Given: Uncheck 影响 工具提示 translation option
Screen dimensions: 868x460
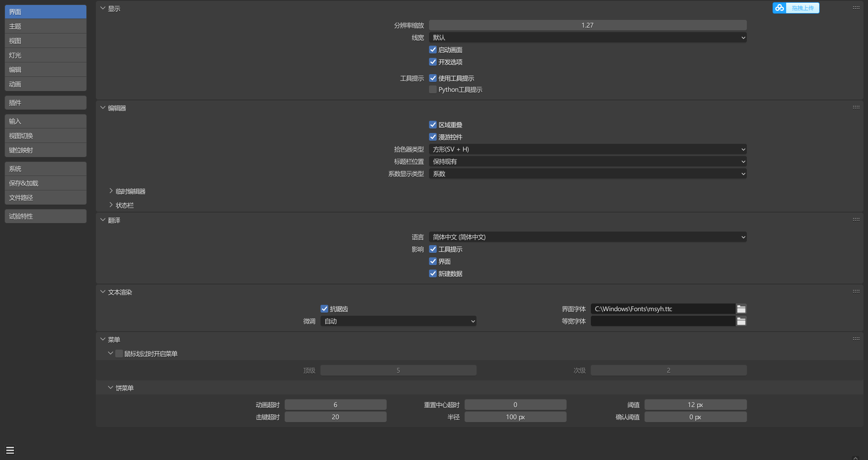Looking at the screenshot, I should (x=433, y=249).
